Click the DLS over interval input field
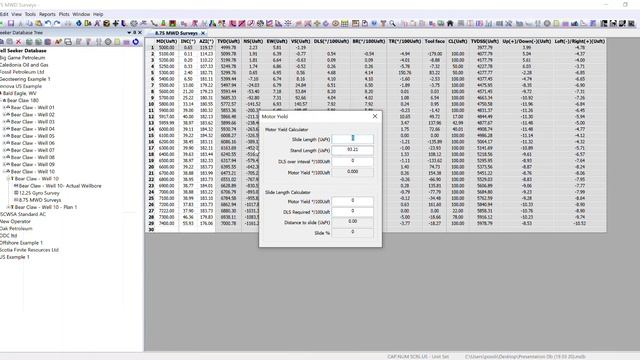640x360 pixels. click(353, 161)
